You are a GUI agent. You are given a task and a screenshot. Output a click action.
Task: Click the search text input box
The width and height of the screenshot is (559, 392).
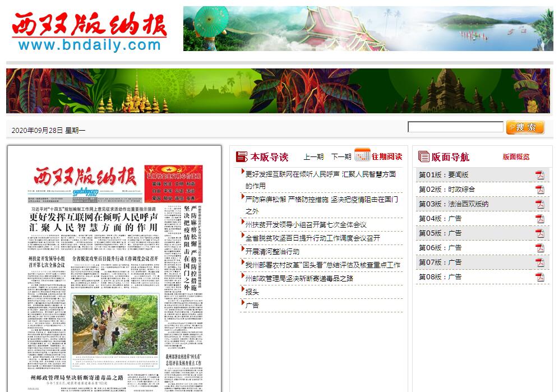(x=455, y=127)
